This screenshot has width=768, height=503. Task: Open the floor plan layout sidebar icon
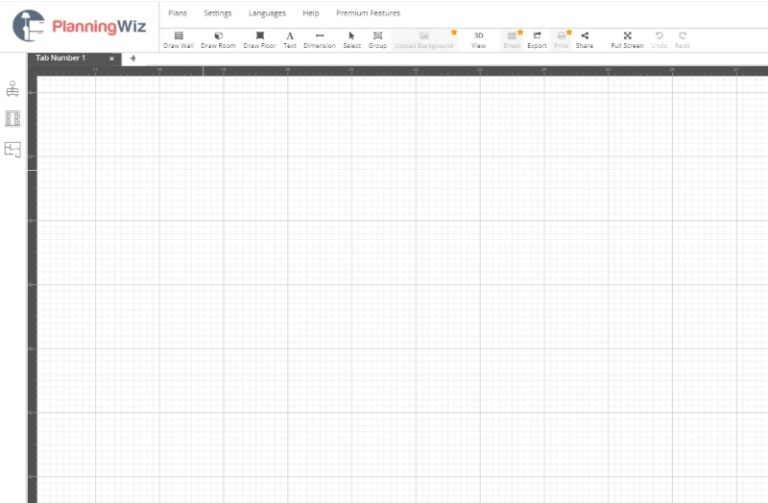13,149
